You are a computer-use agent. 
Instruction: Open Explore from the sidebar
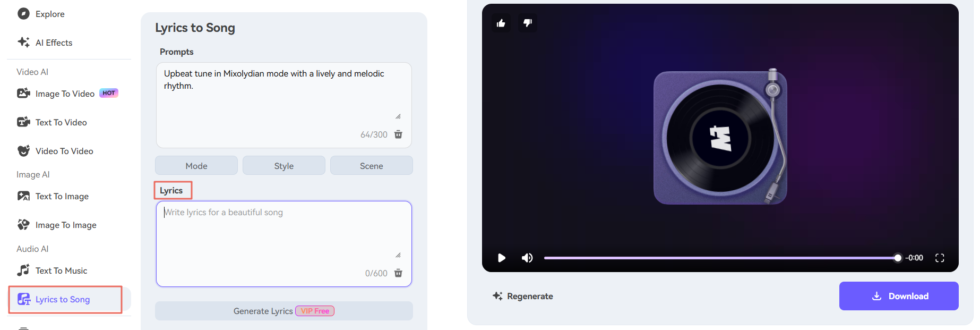(x=41, y=14)
